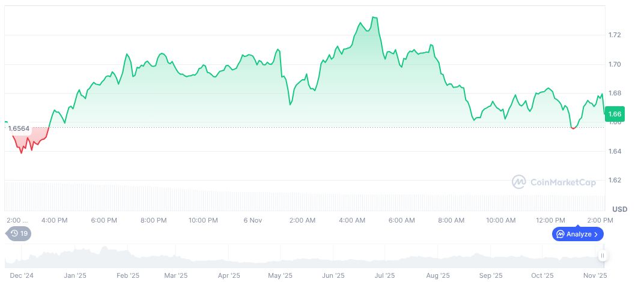
Task: Open the history events badge showing 19
Action: [x=19, y=233]
